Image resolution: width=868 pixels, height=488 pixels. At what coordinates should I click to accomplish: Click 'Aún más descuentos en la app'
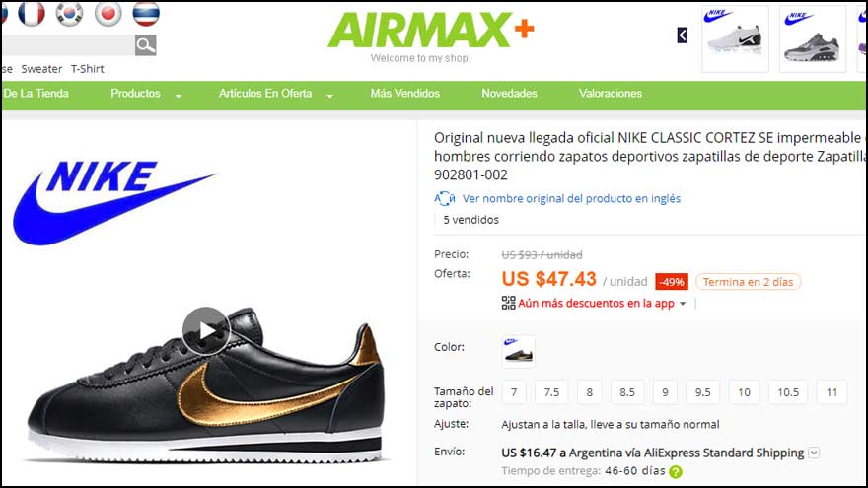596,304
